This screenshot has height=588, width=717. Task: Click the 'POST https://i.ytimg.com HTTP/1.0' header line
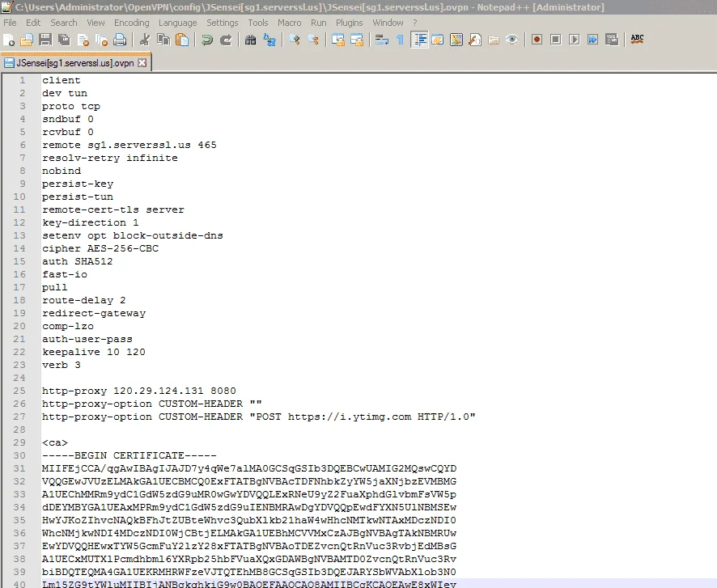pyautogui.click(x=259, y=417)
